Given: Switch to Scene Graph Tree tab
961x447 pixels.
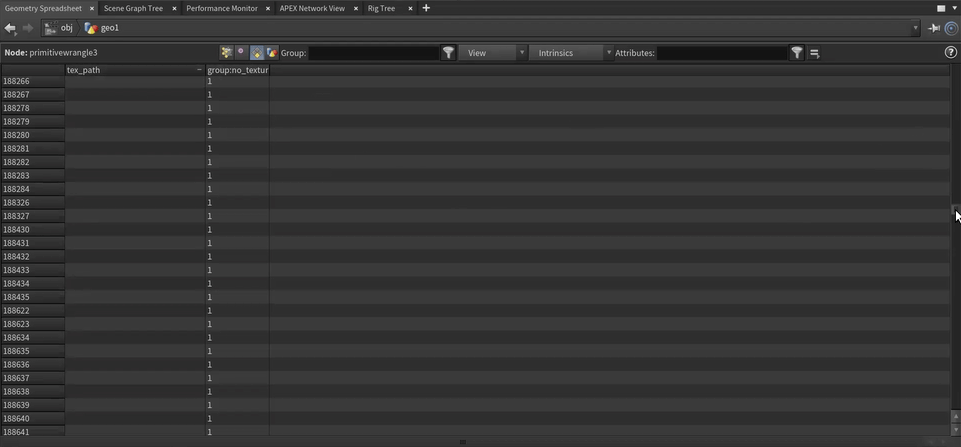Looking at the screenshot, I should [133, 8].
